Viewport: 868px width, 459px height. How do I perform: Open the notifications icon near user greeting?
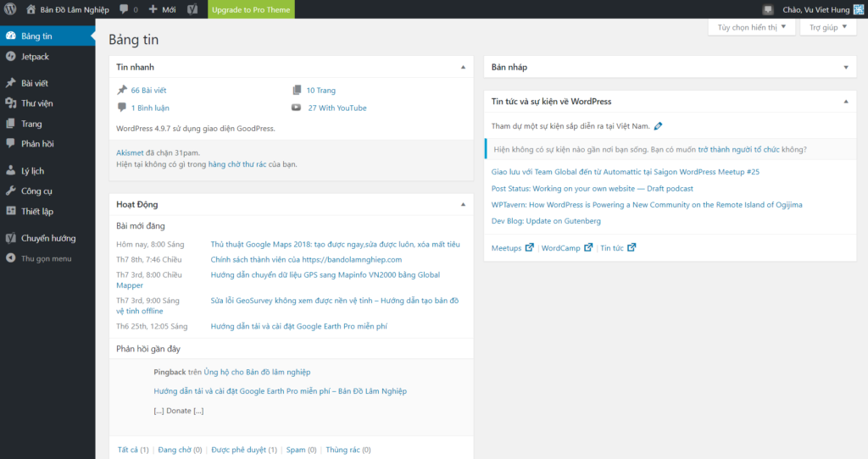pyautogui.click(x=767, y=9)
